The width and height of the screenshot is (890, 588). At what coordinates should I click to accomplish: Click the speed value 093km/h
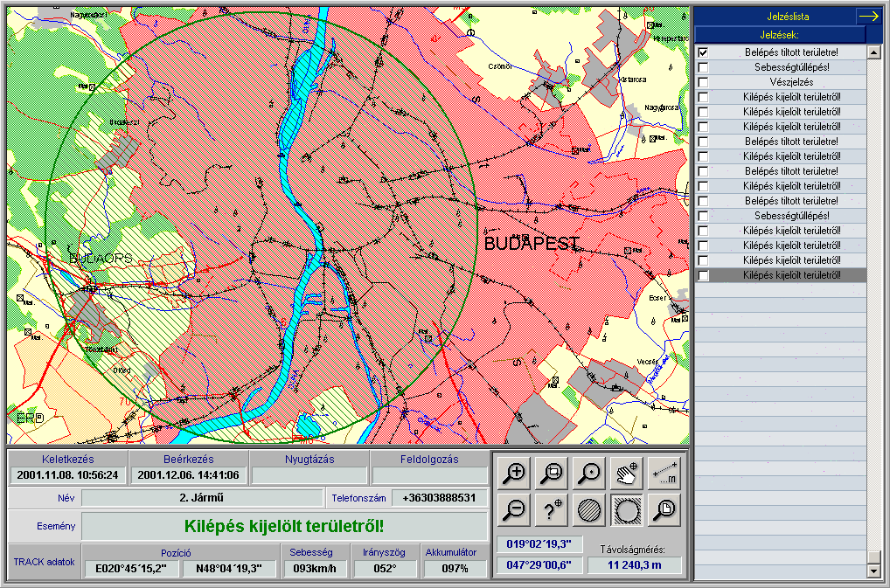point(315,569)
